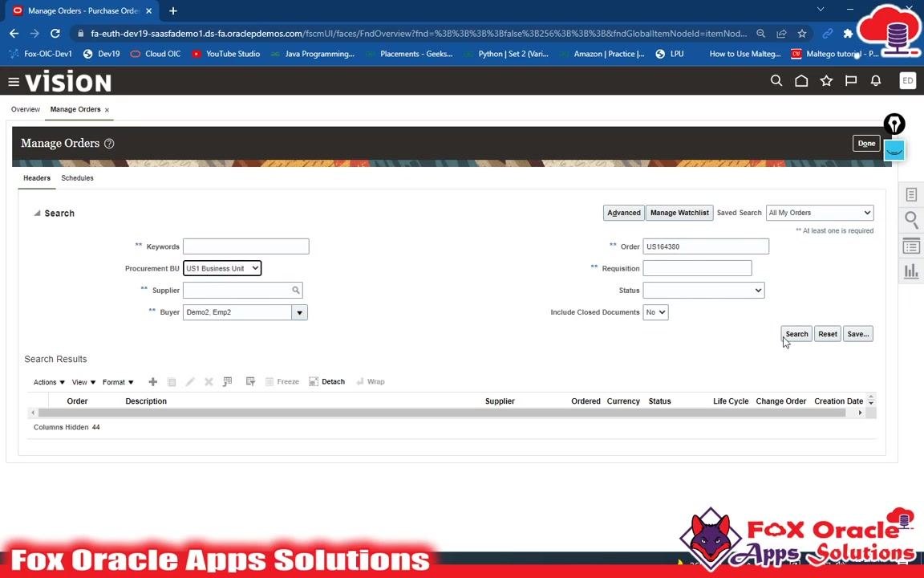Click Wrap in the results toolbar
The height and width of the screenshot is (578, 924).
(x=371, y=381)
